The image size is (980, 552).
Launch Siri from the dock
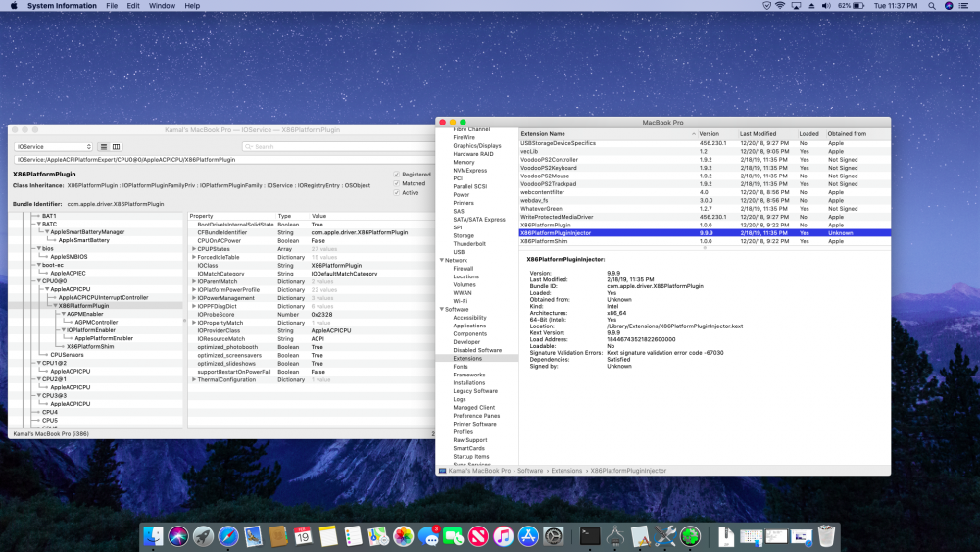178,536
